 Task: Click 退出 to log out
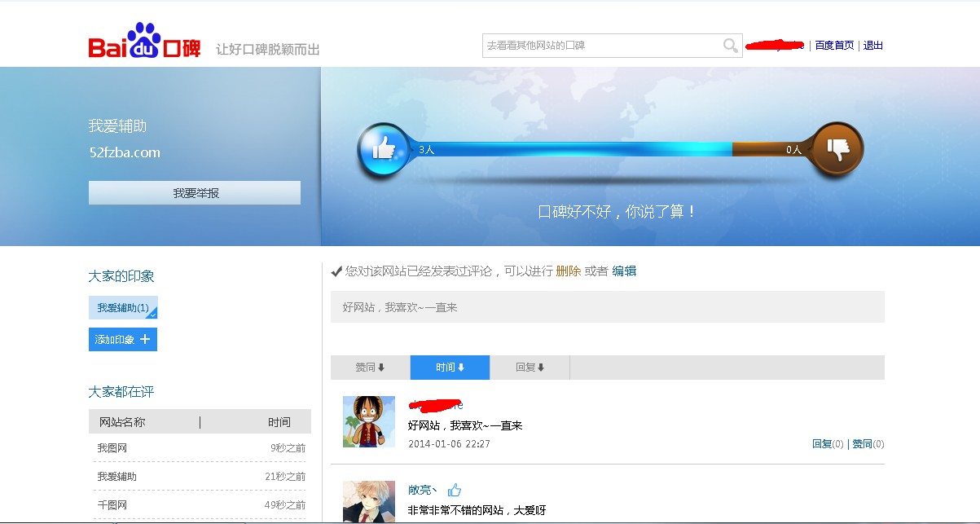873,46
